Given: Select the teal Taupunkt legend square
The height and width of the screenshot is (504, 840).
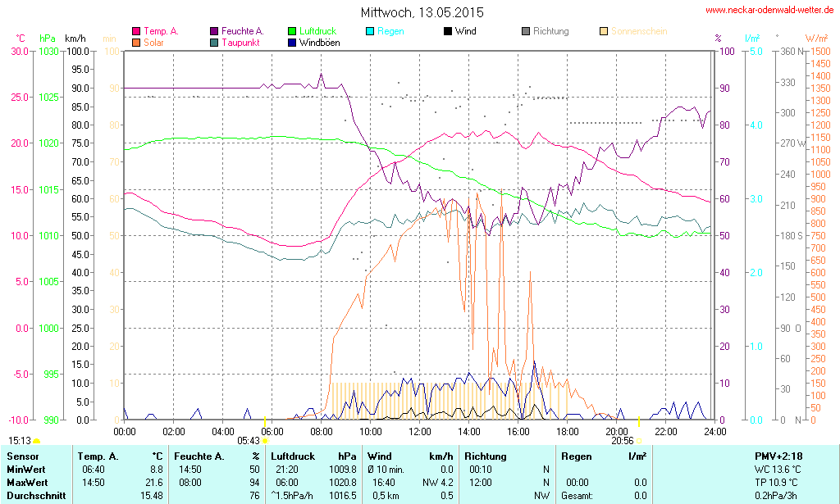Looking at the screenshot, I should point(214,42).
